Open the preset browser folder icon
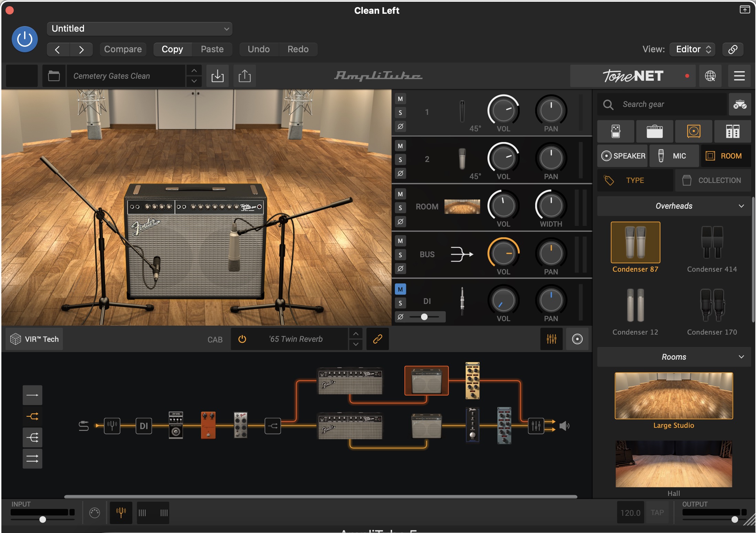Screen dimensions: 756x533 [54, 76]
